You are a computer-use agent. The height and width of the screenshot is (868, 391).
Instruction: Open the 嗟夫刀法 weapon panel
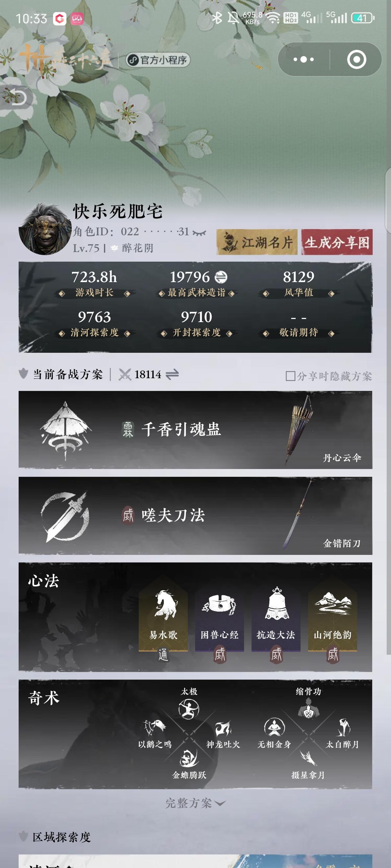coord(195,516)
